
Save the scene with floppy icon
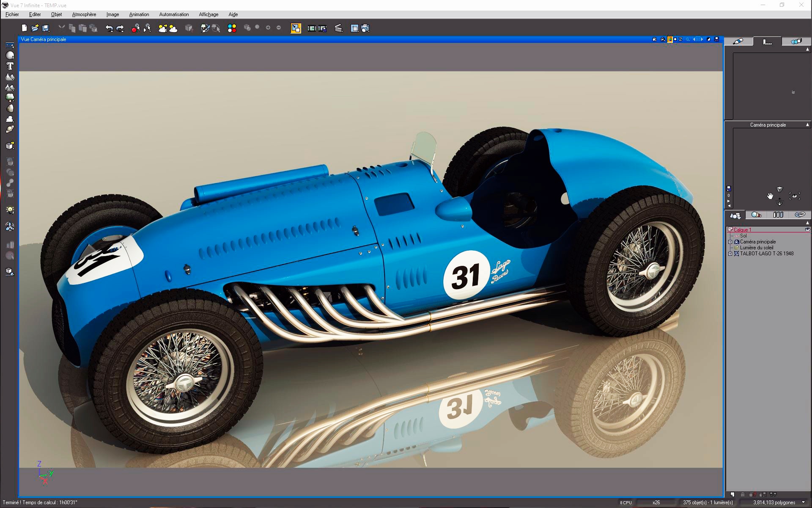coord(46,28)
